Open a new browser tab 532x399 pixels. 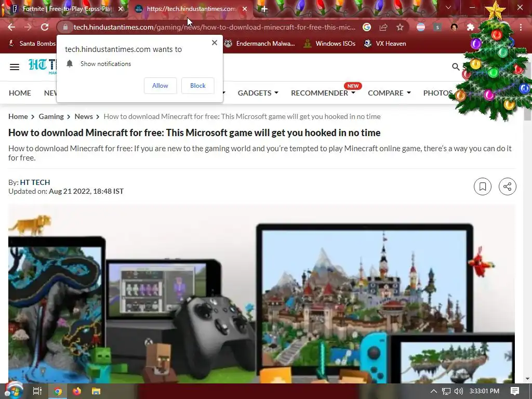(264, 9)
